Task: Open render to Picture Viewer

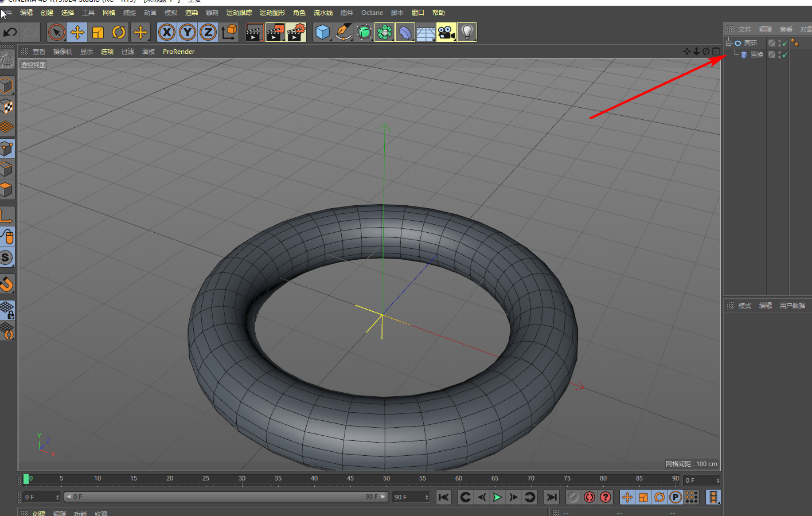Action: click(275, 32)
